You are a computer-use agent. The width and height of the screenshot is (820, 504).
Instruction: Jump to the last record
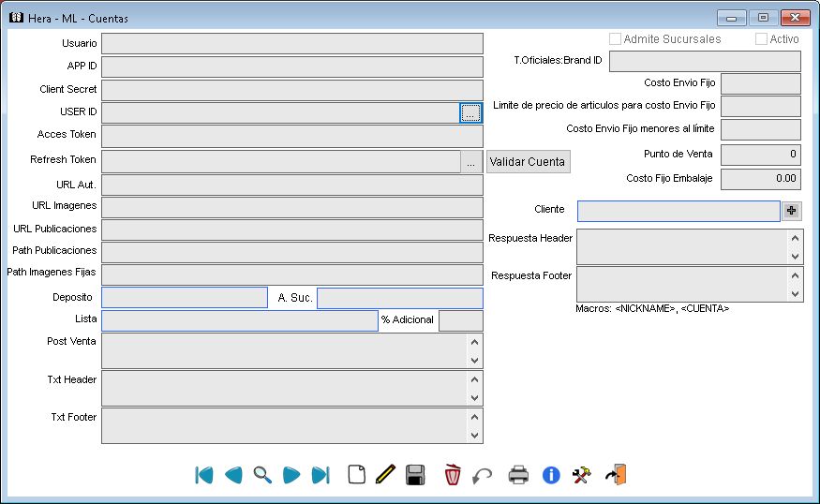pyautogui.click(x=321, y=475)
